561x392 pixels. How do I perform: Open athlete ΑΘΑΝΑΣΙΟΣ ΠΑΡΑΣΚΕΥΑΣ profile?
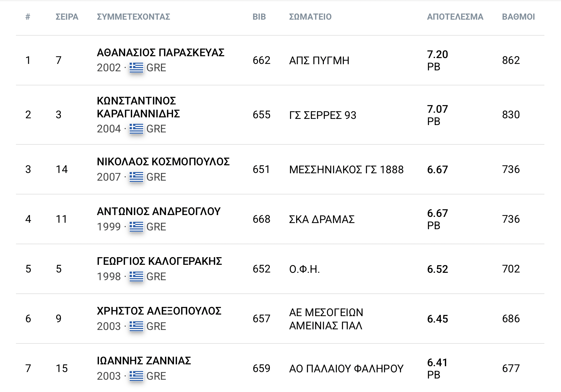[160, 53]
